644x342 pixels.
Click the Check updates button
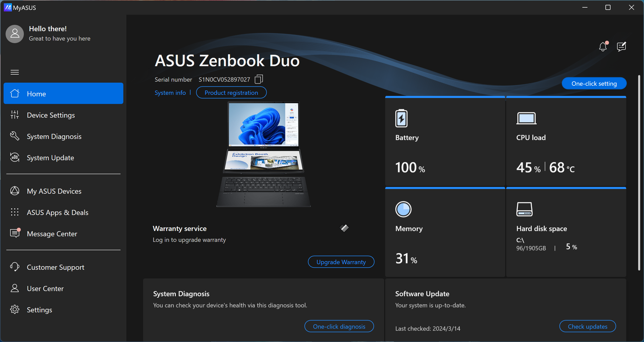click(588, 326)
